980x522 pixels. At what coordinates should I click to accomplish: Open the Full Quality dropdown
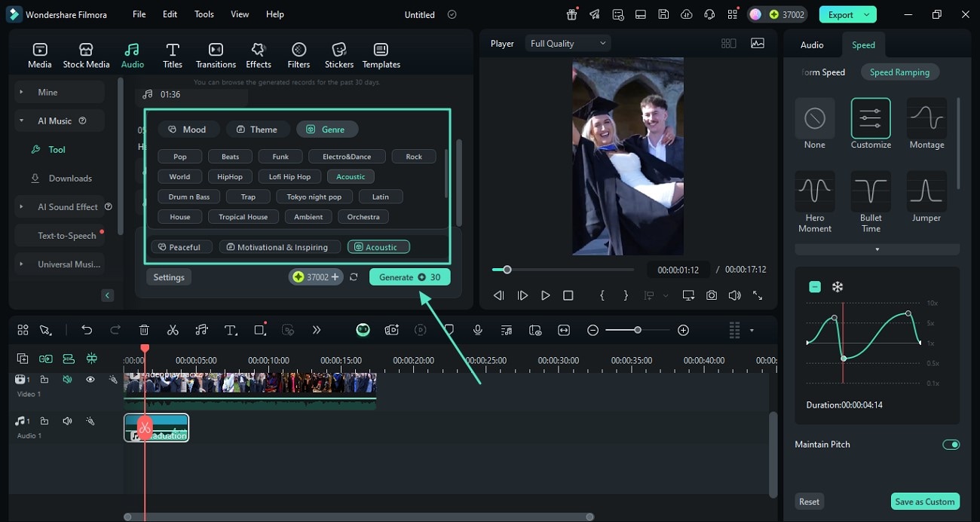point(568,44)
